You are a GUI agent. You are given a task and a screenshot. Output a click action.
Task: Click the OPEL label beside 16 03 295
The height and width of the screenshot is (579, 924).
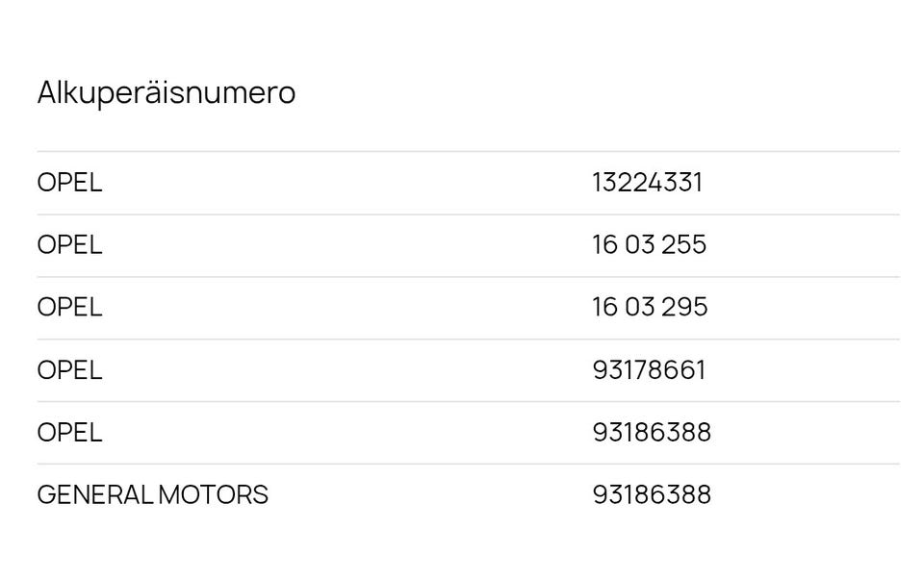[69, 308]
